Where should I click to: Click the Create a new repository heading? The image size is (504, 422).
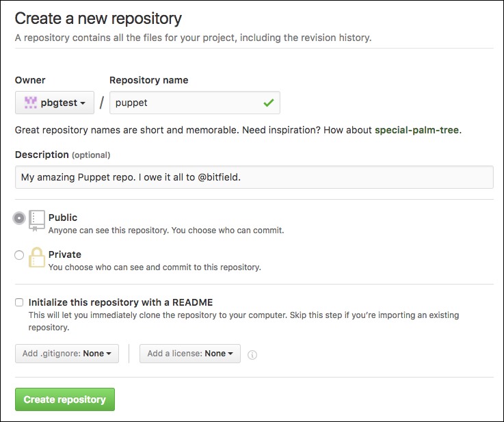coord(99,18)
